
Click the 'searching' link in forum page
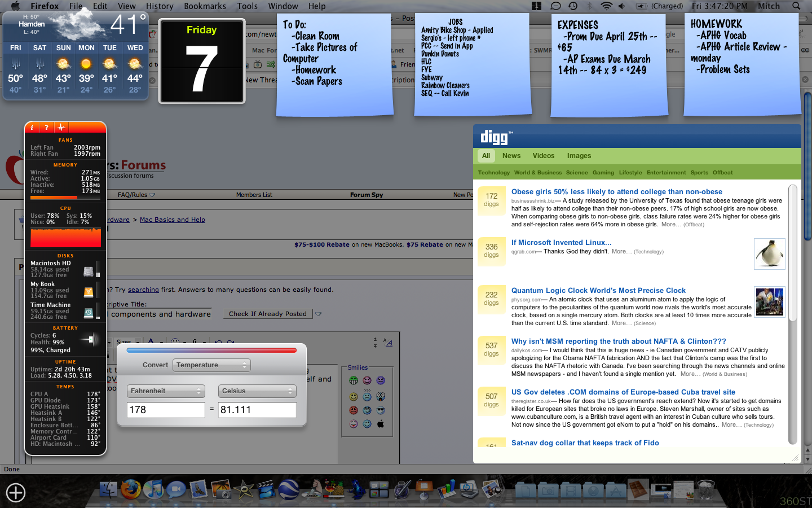(x=143, y=290)
